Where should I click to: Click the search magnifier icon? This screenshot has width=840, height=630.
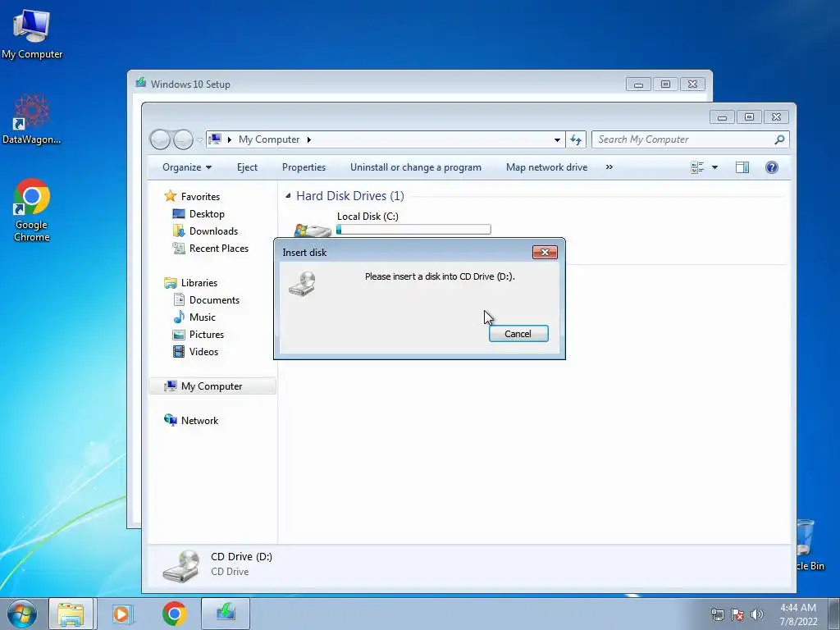779,139
